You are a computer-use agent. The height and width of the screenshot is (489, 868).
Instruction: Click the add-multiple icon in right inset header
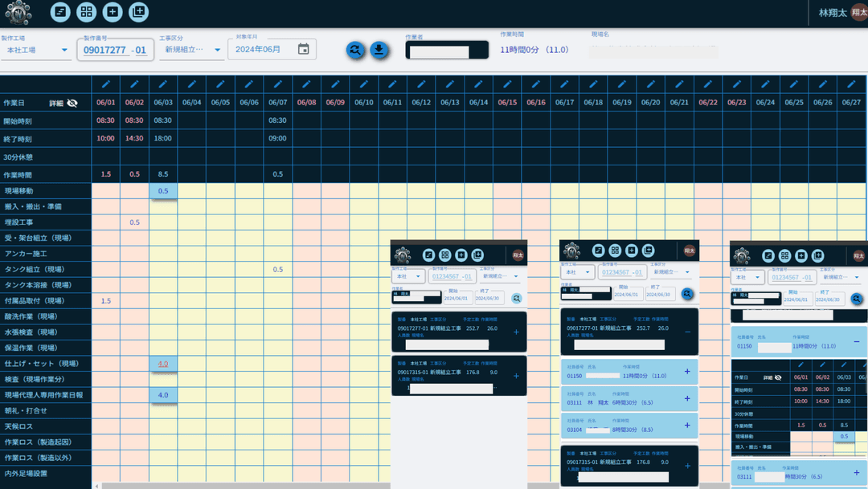[817, 255]
